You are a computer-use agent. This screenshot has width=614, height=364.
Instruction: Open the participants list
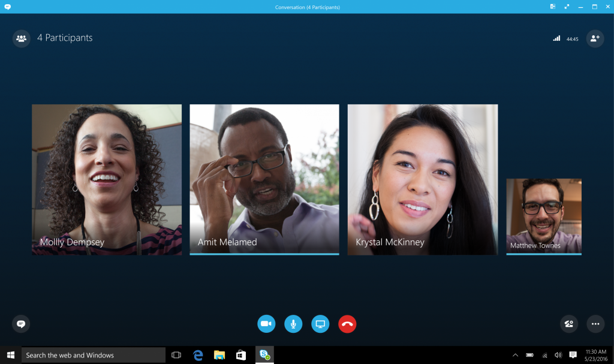(21, 38)
